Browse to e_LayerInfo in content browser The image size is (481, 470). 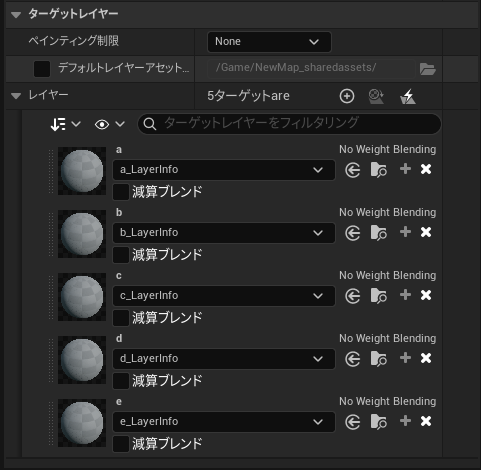click(379, 422)
